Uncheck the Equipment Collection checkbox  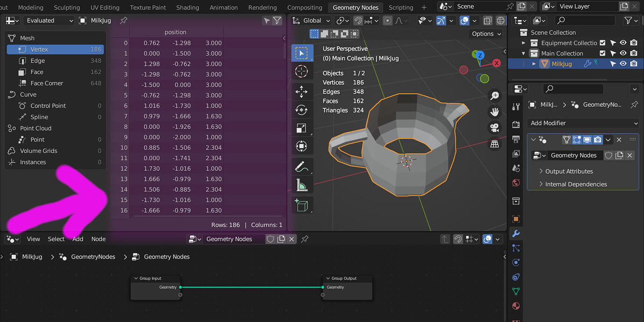602,42
